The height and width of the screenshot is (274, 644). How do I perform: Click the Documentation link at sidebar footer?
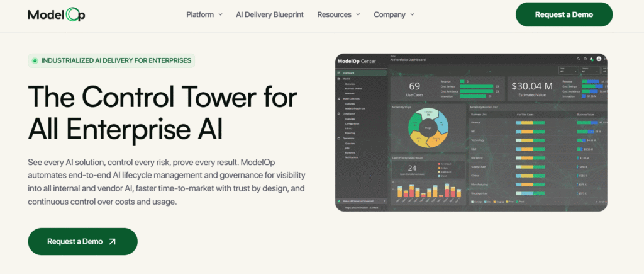[x=360, y=208]
